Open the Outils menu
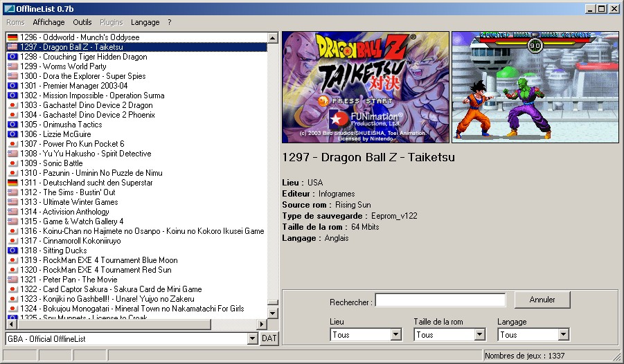This screenshot has width=624, height=364. pyautogui.click(x=82, y=22)
